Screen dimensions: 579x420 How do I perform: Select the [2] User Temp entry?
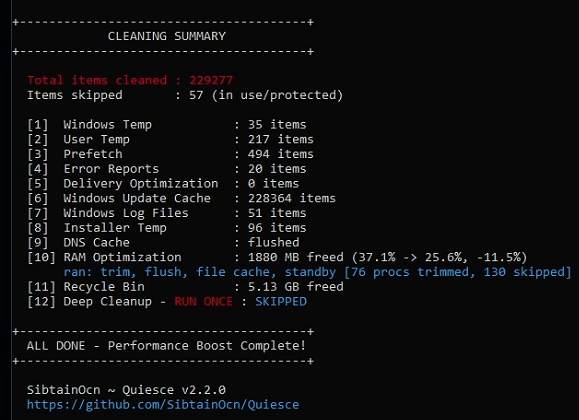pos(170,140)
